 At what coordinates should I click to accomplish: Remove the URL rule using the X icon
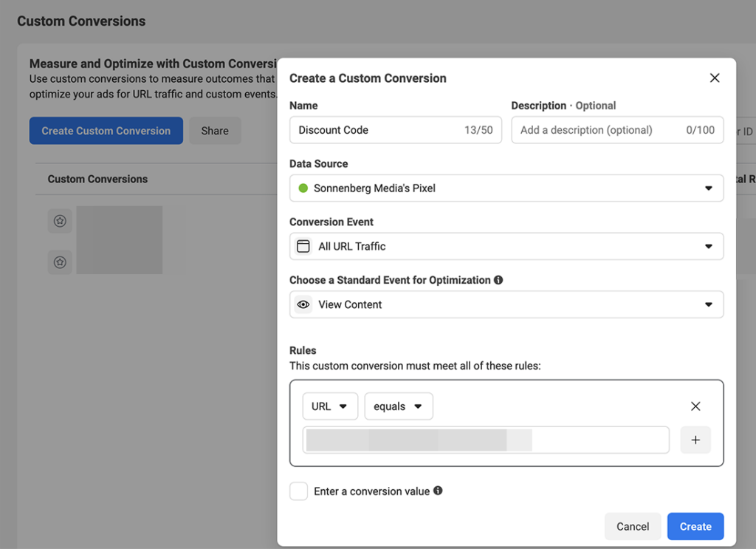pyautogui.click(x=695, y=406)
